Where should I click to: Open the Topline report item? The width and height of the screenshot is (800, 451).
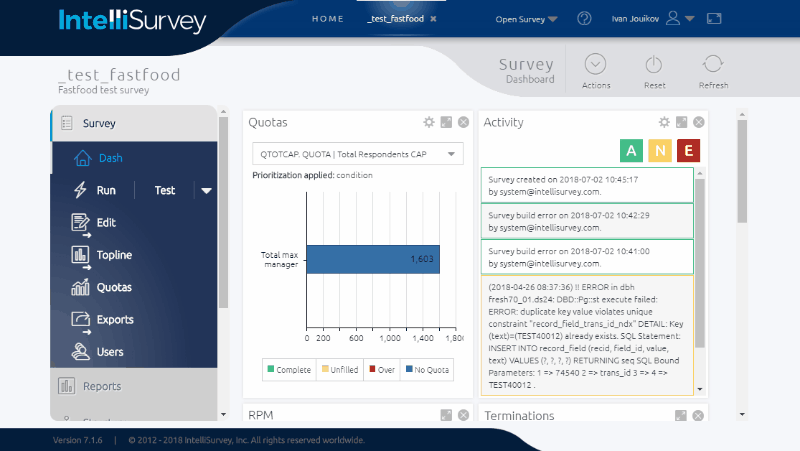tap(102, 255)
